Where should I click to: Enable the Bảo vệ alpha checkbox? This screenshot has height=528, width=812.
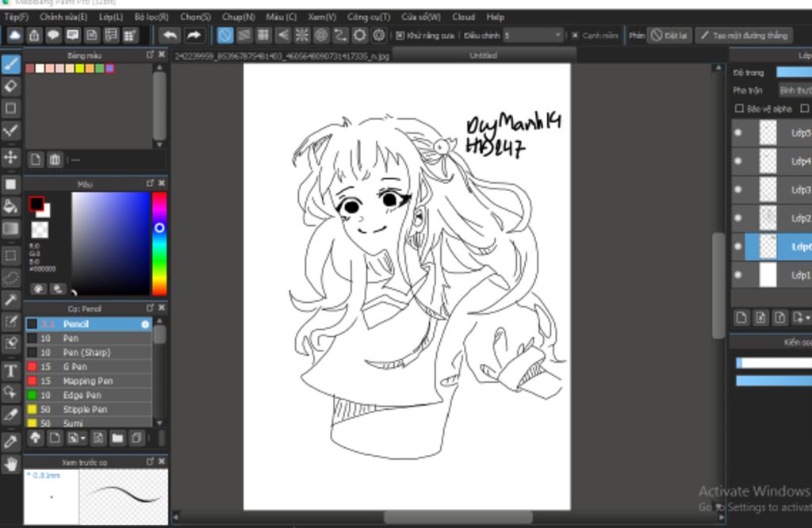(740, 108)
